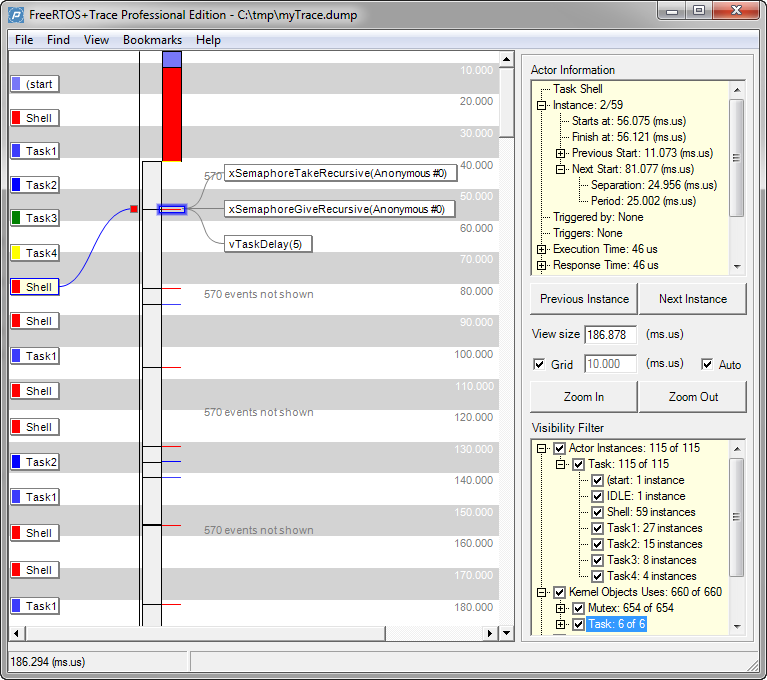Select the (start actor label at top

coord(35,84)
